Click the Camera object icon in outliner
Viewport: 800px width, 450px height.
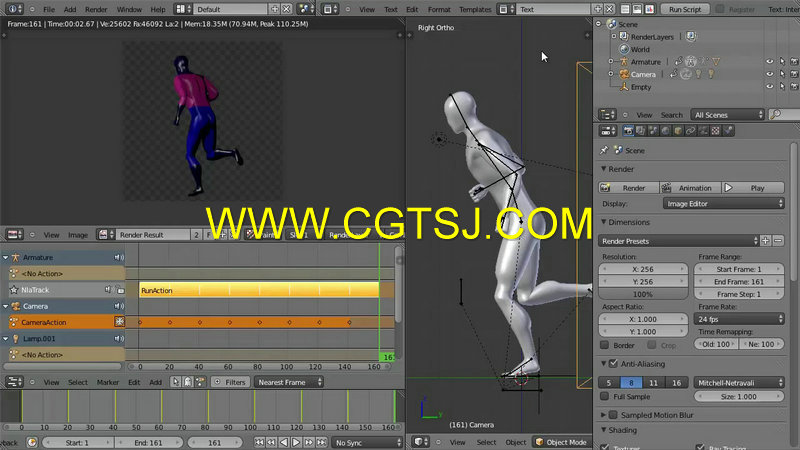point(624,74)
